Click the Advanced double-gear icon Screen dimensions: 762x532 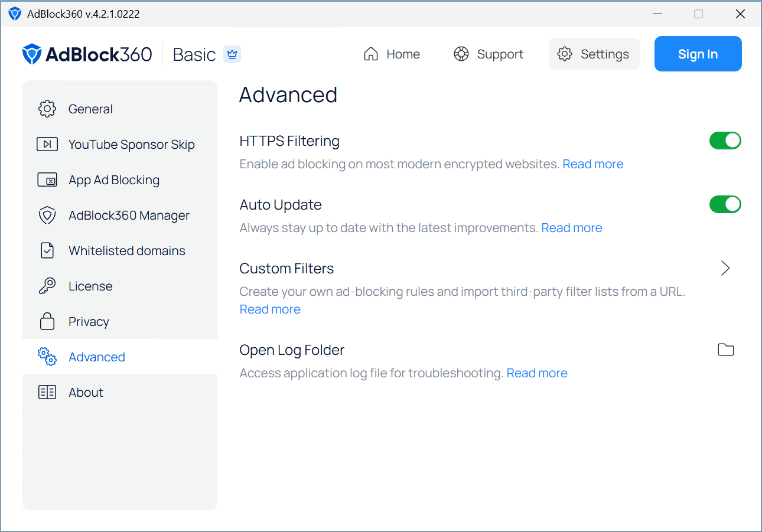pos(47,357)
